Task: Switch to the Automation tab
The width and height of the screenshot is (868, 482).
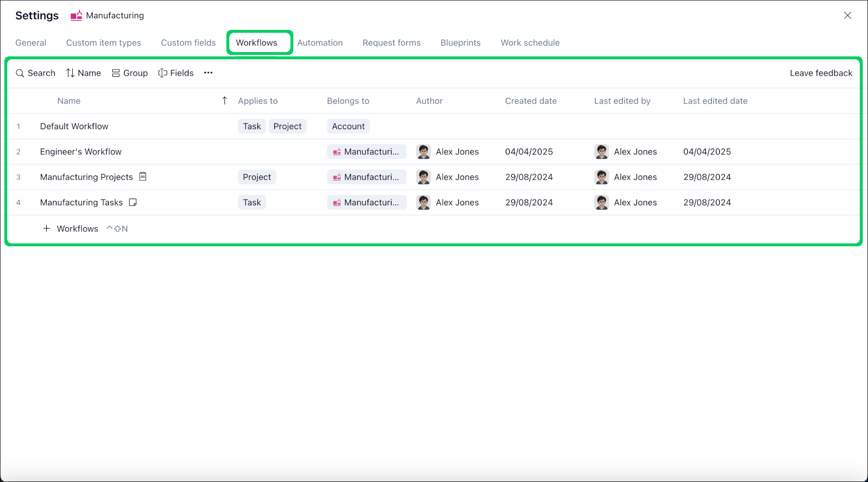Action: (x=320, y=42)
